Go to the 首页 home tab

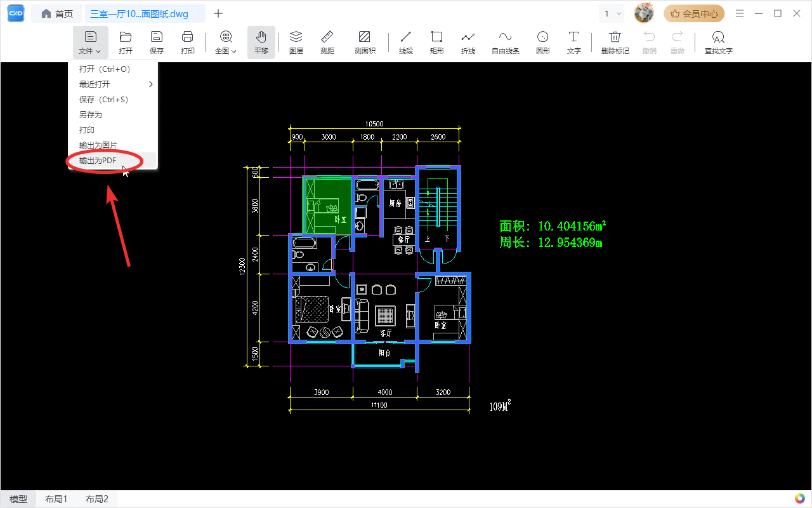[57, 13]
